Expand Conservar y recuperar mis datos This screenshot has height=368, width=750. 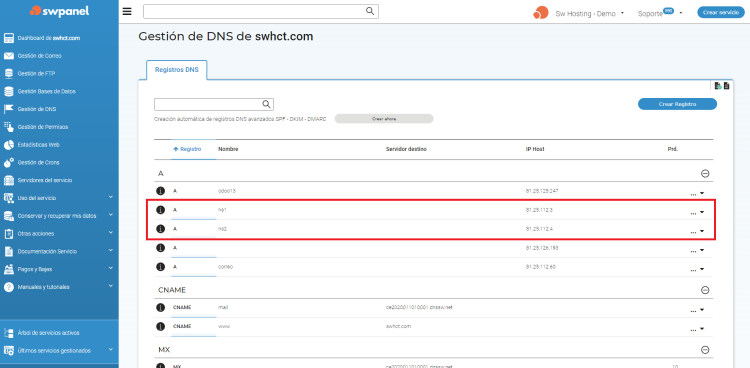click(110, 215)
